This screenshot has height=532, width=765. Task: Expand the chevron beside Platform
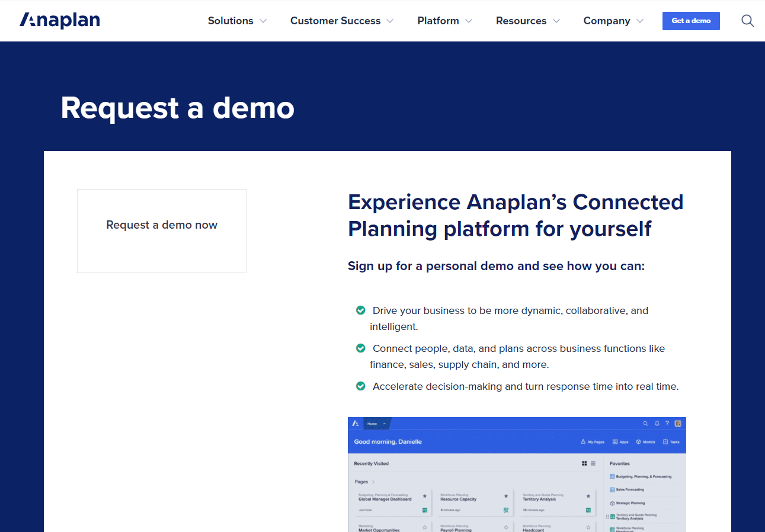(x=469, y=21)
